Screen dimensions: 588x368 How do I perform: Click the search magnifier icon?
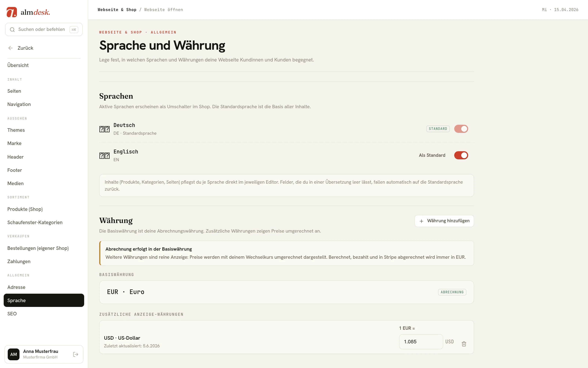tap(12, 30)
